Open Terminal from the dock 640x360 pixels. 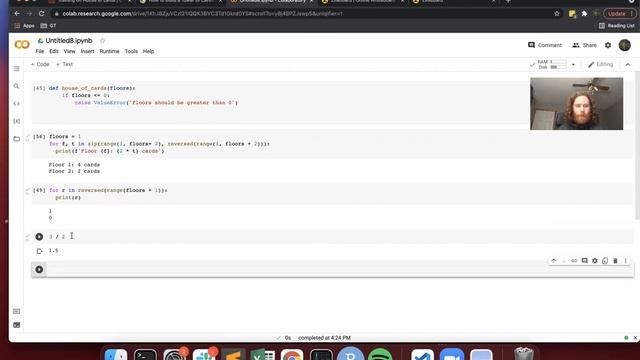point(145,355)
